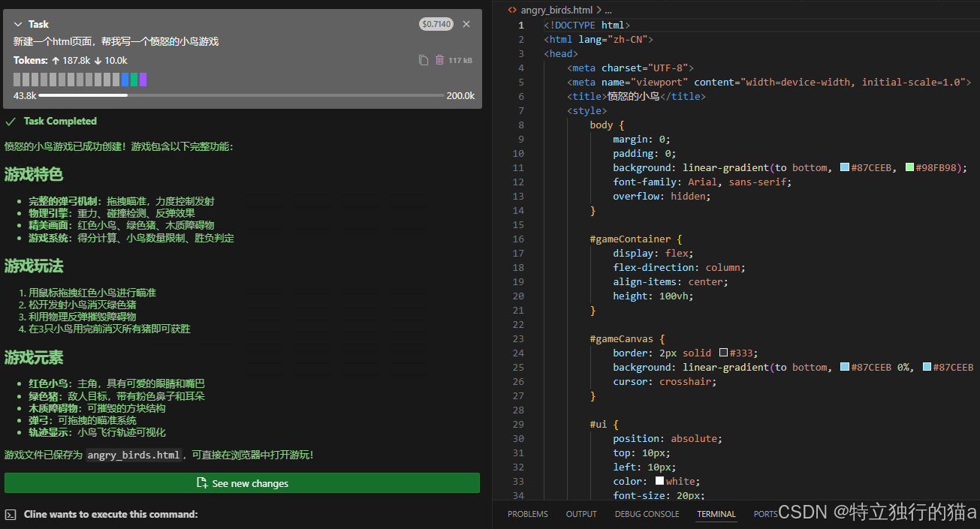The image size is (980, 529).
Task: Click the $0.7140 cost badge
Action: pyautogui.click(x=436, y=24)
